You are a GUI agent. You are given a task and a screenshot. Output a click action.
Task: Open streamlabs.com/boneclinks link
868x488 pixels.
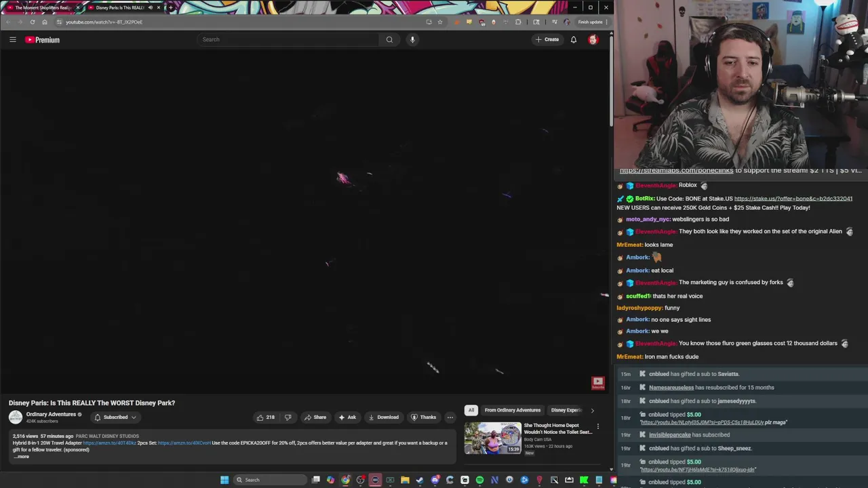676,171
